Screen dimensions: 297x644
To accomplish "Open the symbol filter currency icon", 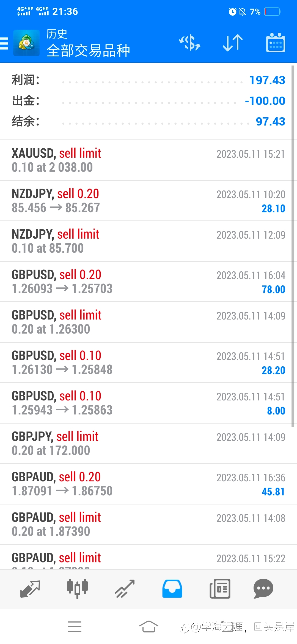I will 190,43.
